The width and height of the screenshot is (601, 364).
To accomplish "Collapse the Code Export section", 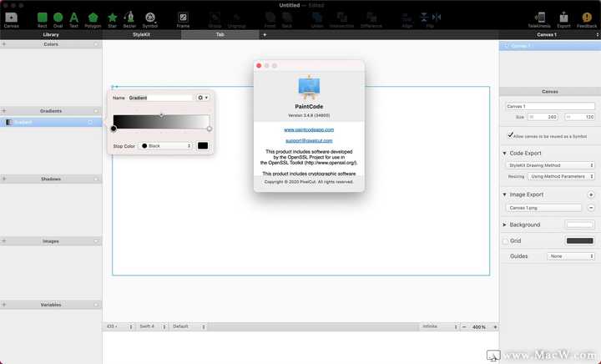I will 504,153.
